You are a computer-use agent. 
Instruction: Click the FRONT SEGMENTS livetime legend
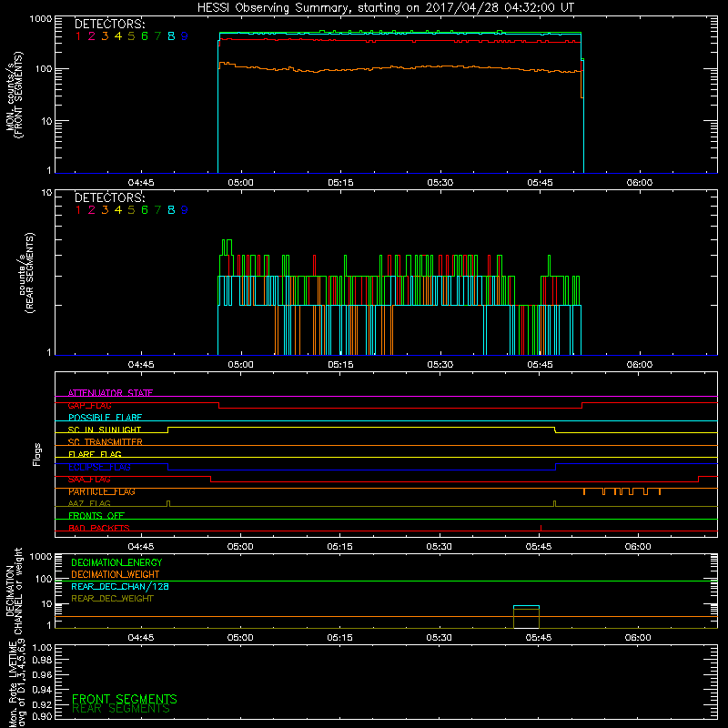click(125, 699)
